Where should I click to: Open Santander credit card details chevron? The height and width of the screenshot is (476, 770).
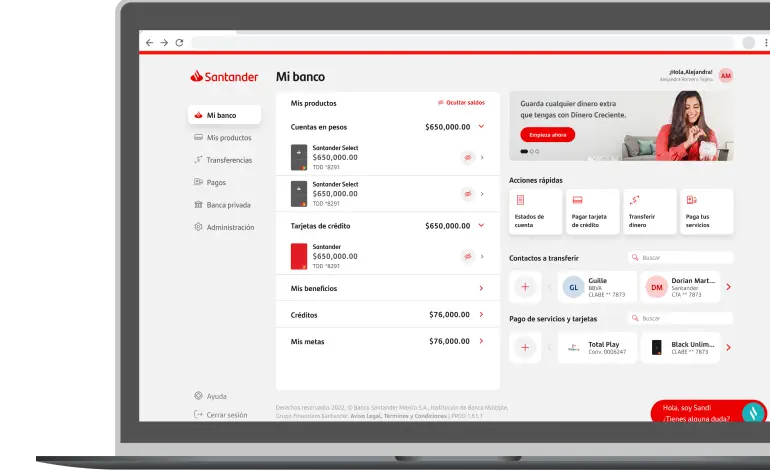pos(482,256)
